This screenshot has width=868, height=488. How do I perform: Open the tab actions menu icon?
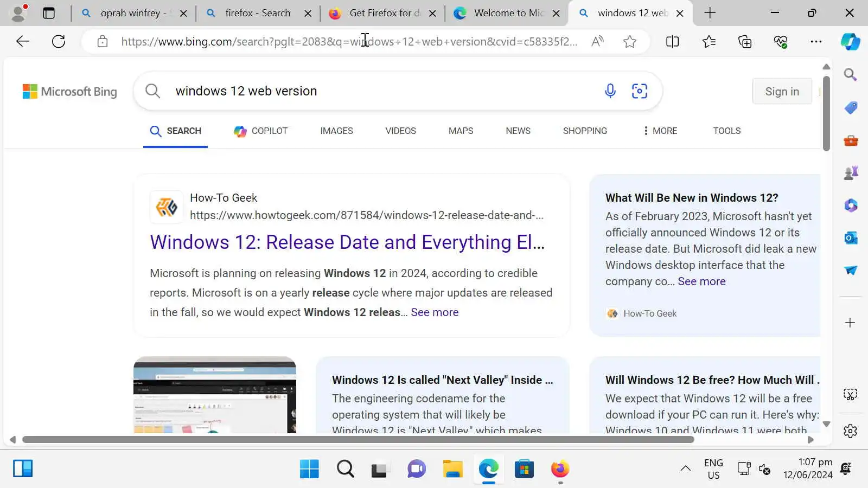tap(49, 13)
